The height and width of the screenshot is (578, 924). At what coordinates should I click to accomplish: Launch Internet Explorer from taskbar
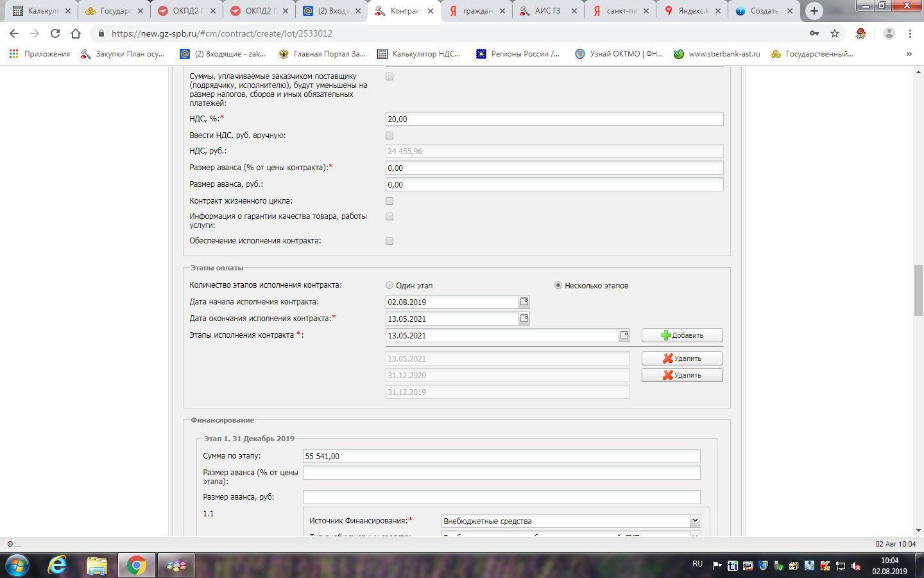[x=57, y=566]
